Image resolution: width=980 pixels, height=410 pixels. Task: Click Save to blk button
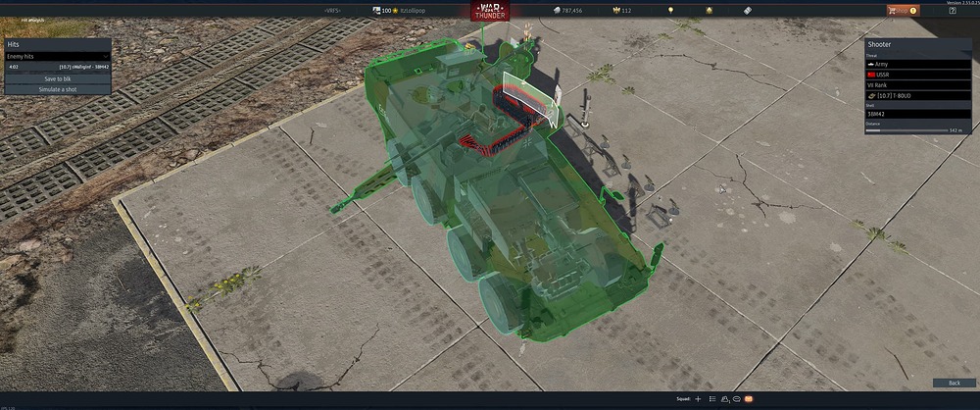(56, 78)
